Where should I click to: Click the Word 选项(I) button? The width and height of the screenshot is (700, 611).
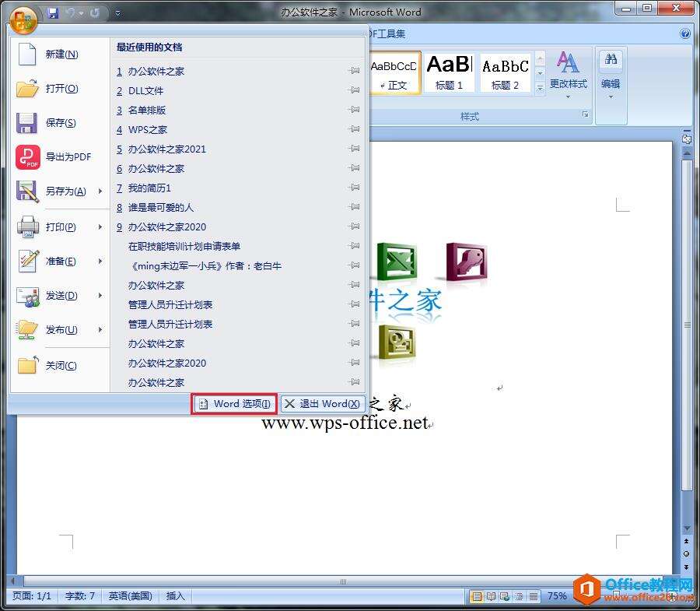(234, 404)
